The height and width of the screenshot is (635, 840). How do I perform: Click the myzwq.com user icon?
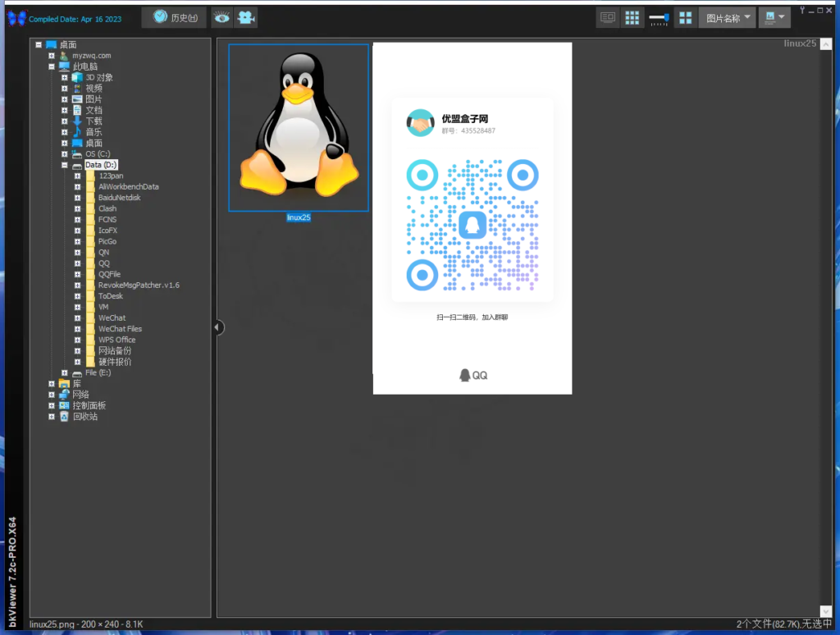click(64, 56)
